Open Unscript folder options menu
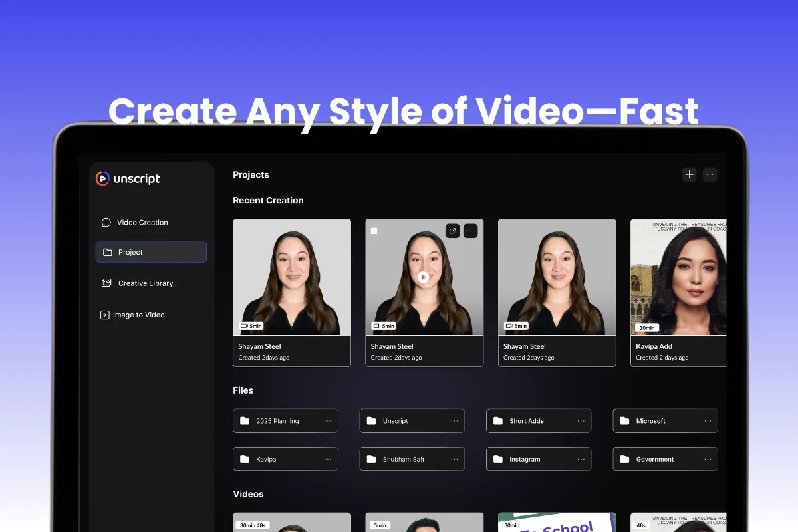 point(454,421)
